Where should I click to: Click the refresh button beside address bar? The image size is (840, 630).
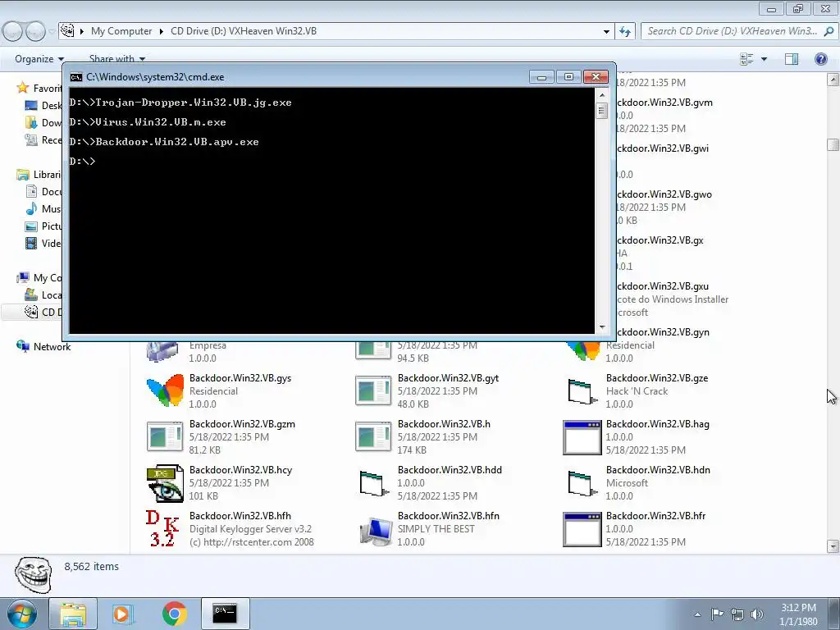click(x=624, y=31)
